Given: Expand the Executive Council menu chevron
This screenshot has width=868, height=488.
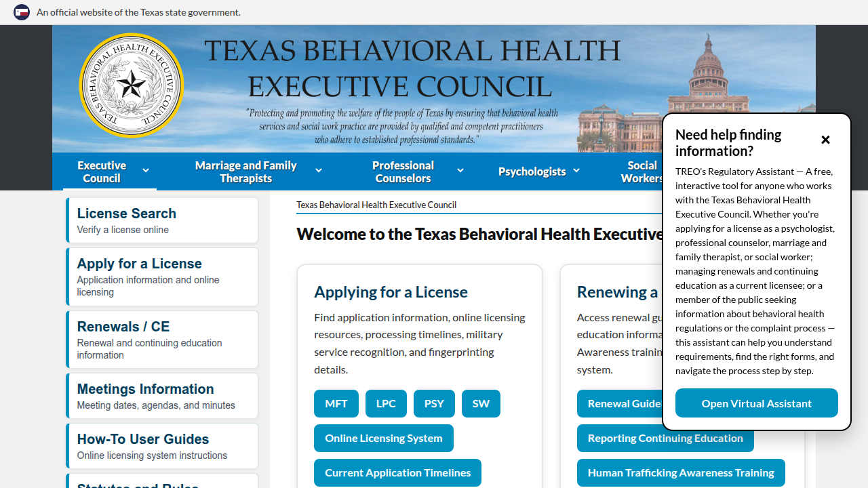Looking at the screenshot, I should click(146, 171).
